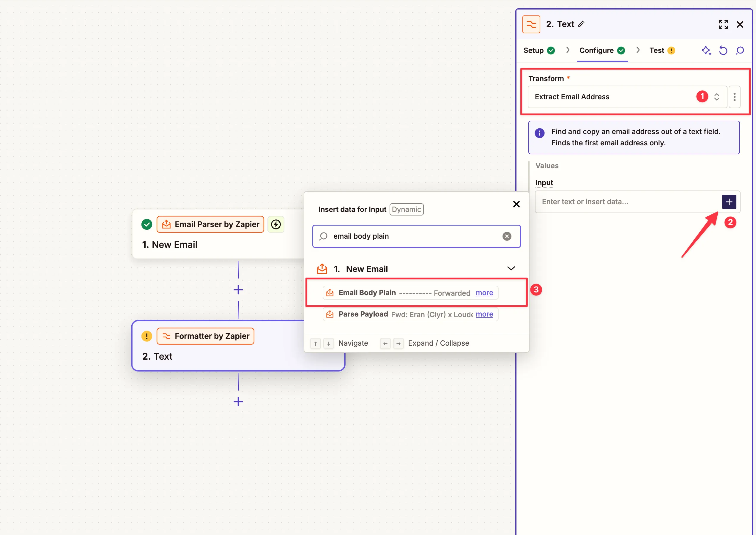Click the Input text field
Screen dimensions: 756x535
[628, 202]
